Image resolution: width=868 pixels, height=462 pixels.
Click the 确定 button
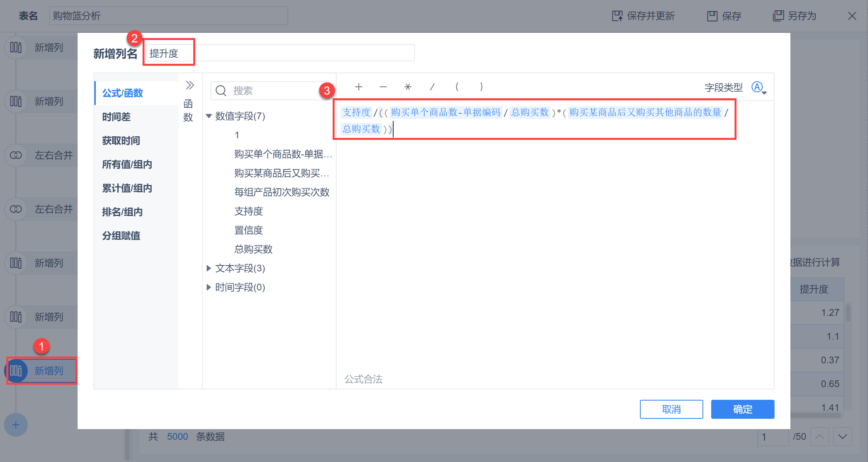(742, 409)
